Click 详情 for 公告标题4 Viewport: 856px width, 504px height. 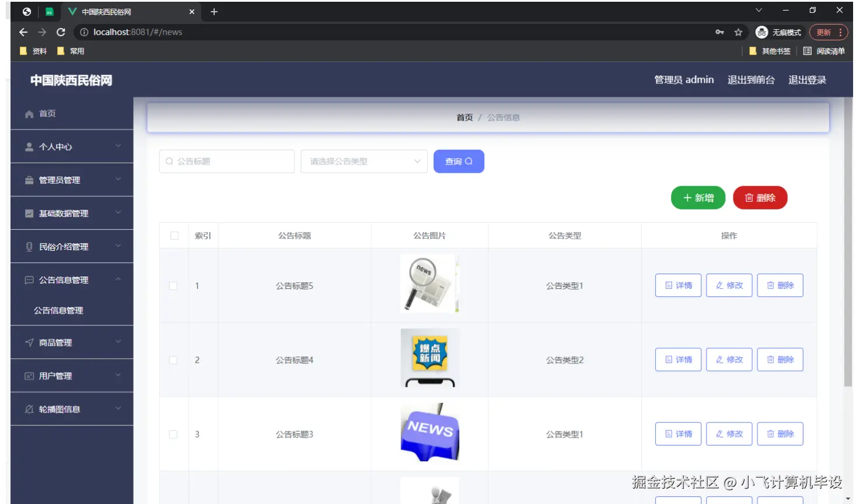pyautogui.click(x=677, y=359)
